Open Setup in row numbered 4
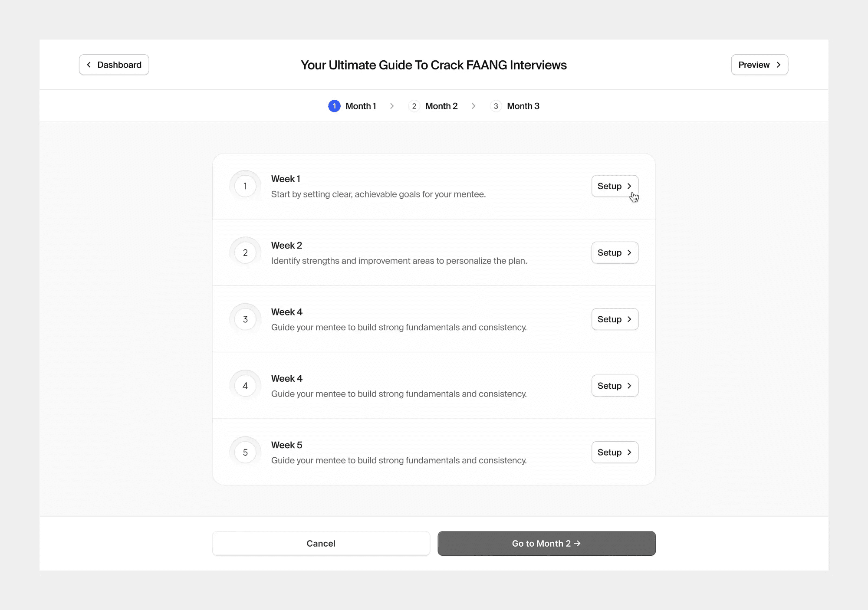Screen dimensions: 868x610 coord(615,386)
